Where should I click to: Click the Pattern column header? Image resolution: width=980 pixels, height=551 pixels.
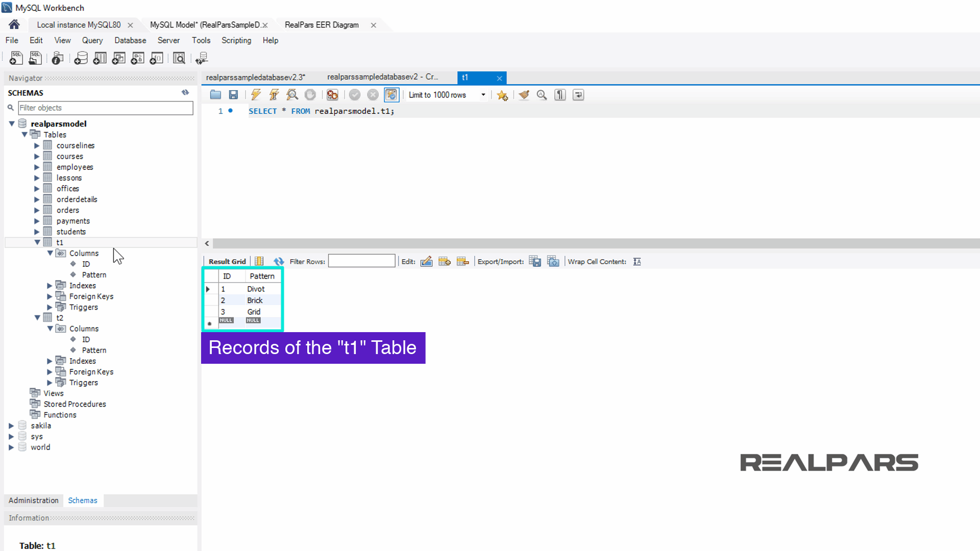point(262,276)
